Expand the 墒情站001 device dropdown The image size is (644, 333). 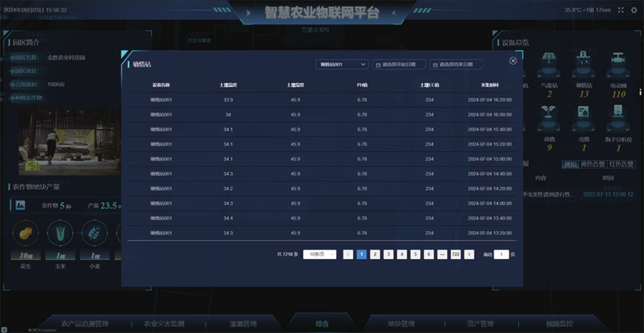pyautogui.click(x=342, y=64)
